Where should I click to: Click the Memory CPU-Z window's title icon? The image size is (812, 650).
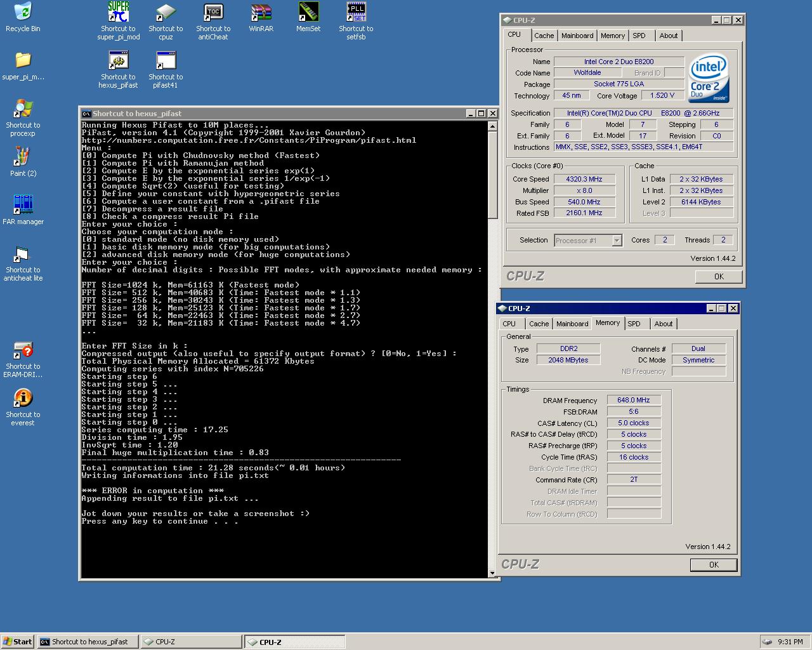click(502, 308)
